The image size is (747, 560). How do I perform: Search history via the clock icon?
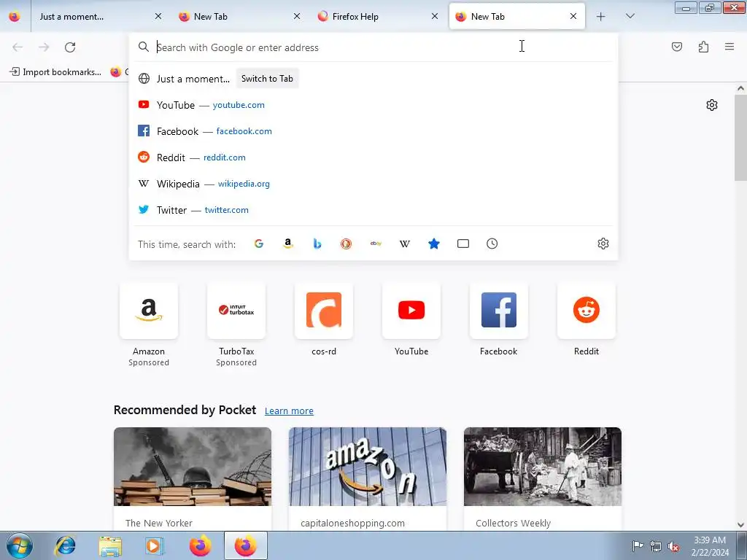point(492,244)
